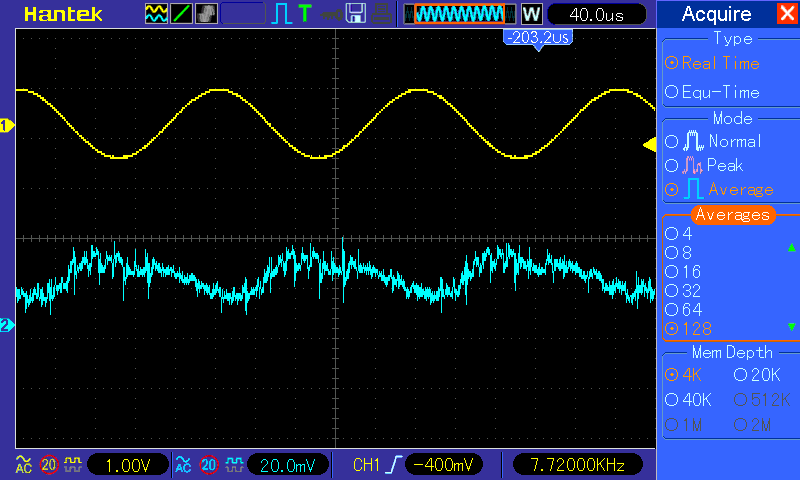Click the Hantek logo
The width and height of the screenshot is (800, 480).
(x=63, y=14)
